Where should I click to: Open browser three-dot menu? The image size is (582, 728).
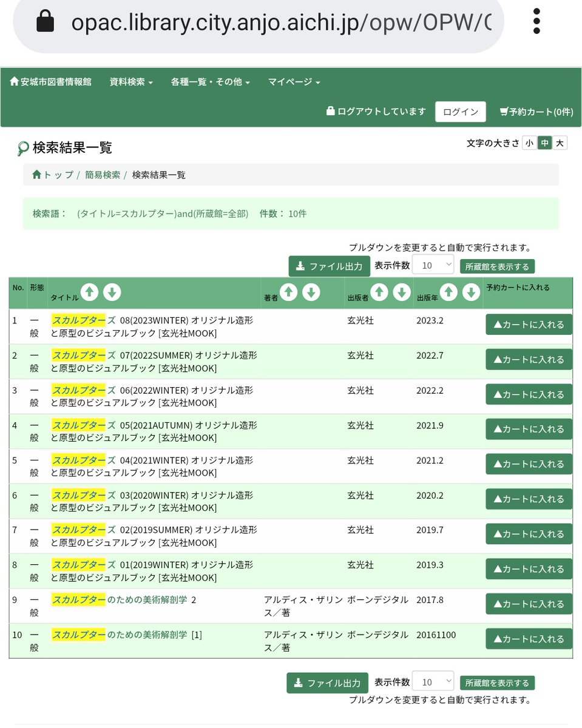(536, 22)
